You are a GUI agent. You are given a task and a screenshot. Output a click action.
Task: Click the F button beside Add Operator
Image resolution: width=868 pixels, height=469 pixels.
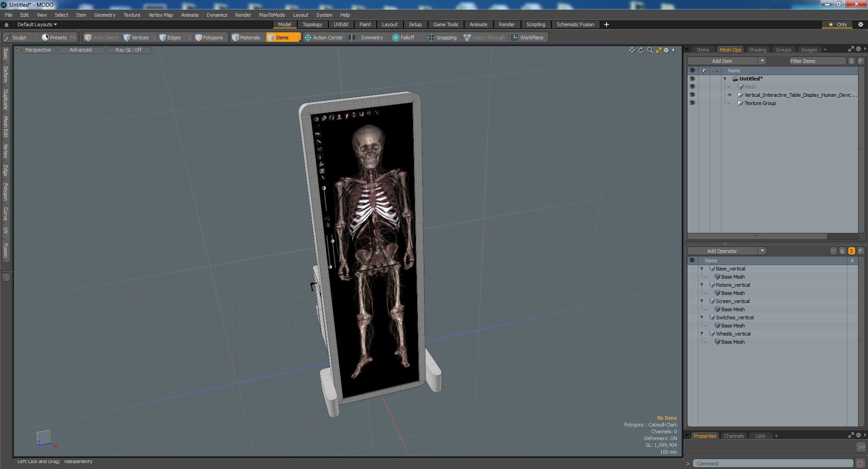(x=860, y=251)
